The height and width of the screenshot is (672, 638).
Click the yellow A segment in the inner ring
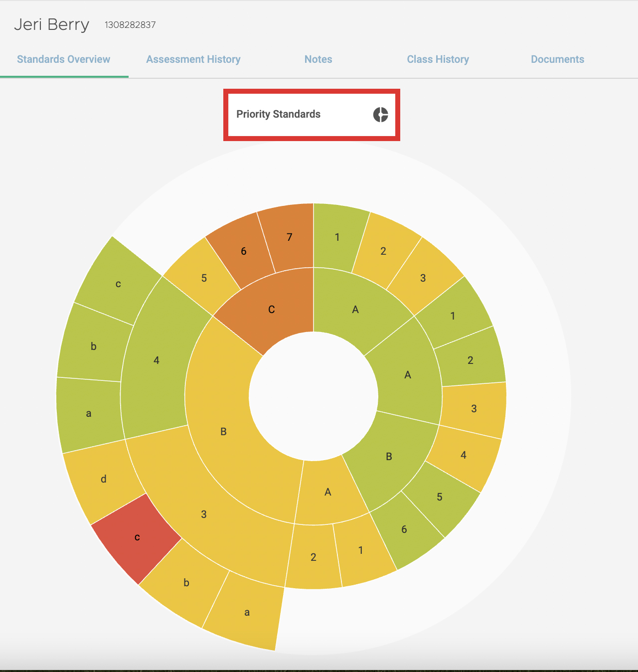pyautogui.click(x=327, y=492)
